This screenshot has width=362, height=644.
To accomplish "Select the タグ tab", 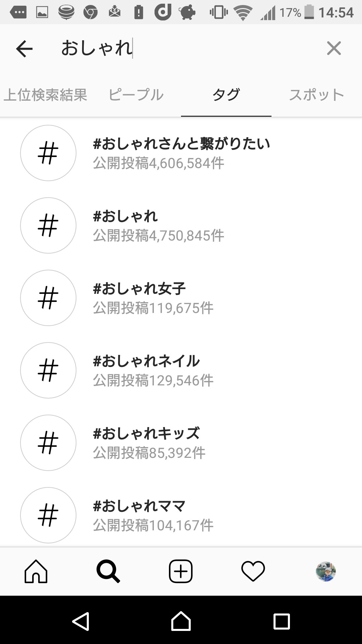I will 226,95.
